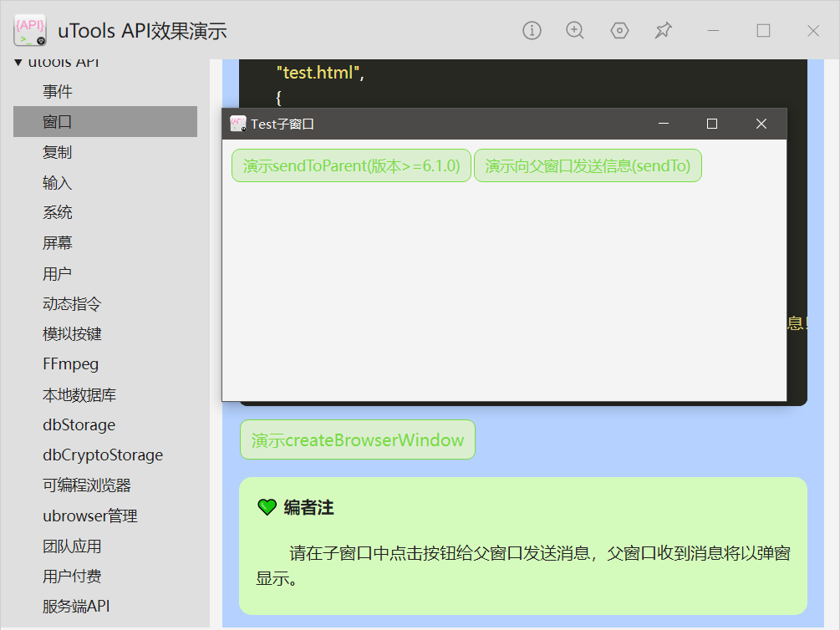Open the plugin info icon in title bar
The width and height of the screenshot is (840, 630).
(532, 31)
